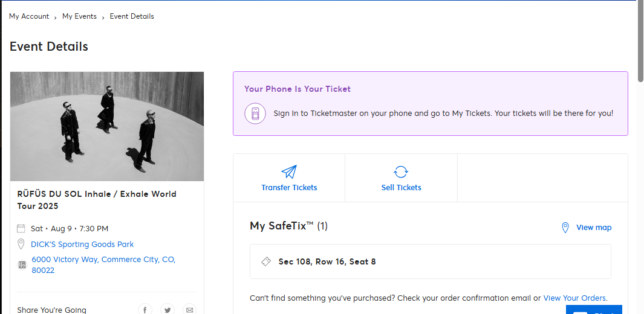Click the phone icon in purple banner

255,114
